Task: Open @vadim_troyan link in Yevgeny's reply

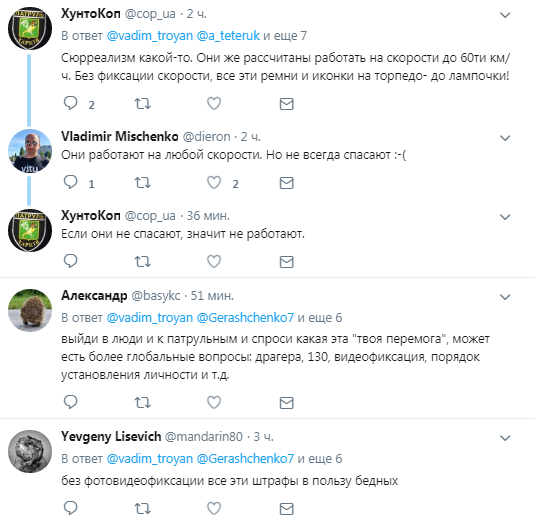Action: pos(150,459)
